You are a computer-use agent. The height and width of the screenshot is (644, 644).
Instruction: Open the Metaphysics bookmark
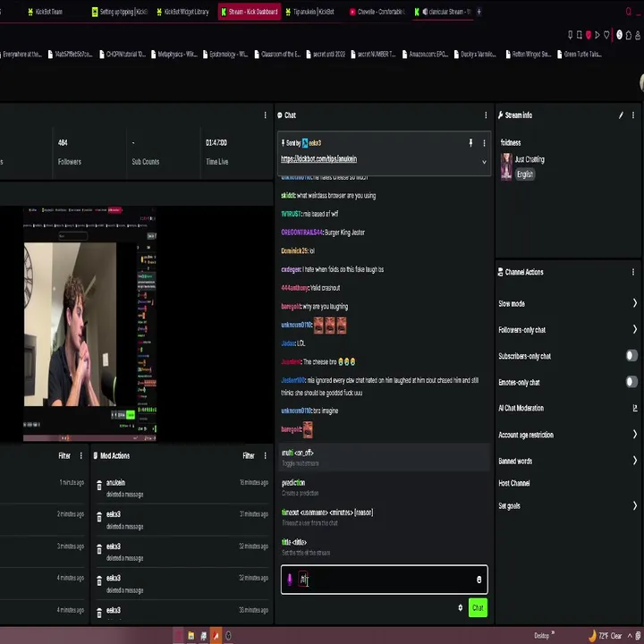coord(174,55)
